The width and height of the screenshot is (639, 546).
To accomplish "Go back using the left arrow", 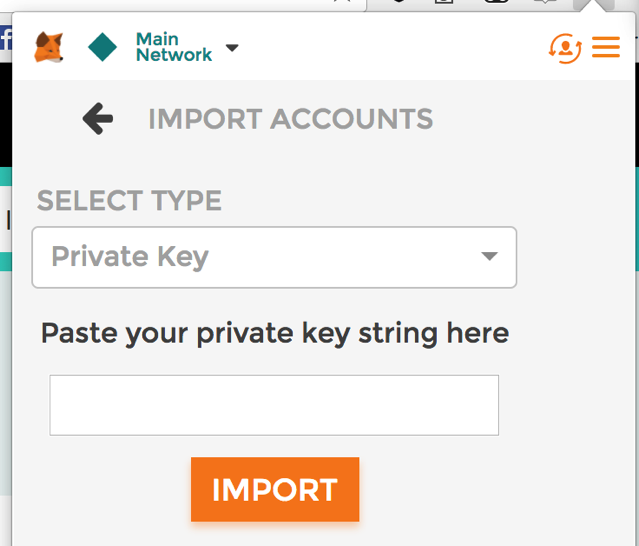I will pos(98,119).
